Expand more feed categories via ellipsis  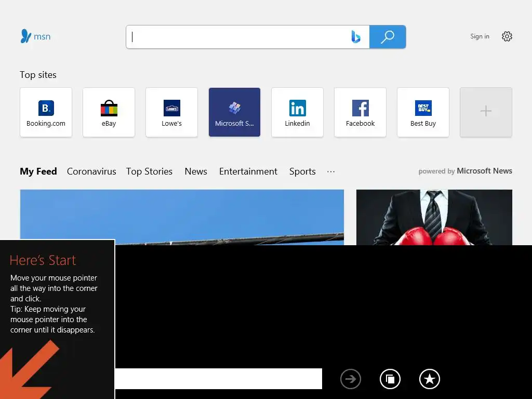point(331,171)
